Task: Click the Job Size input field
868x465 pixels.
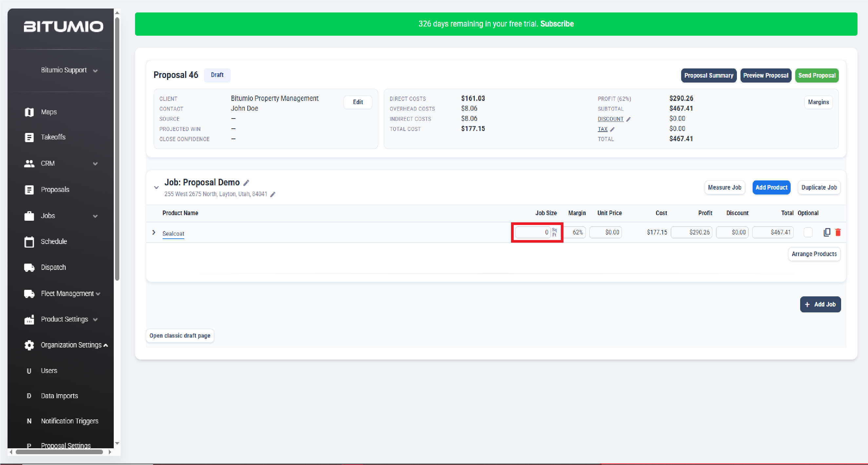Action: tap(533, 232)
